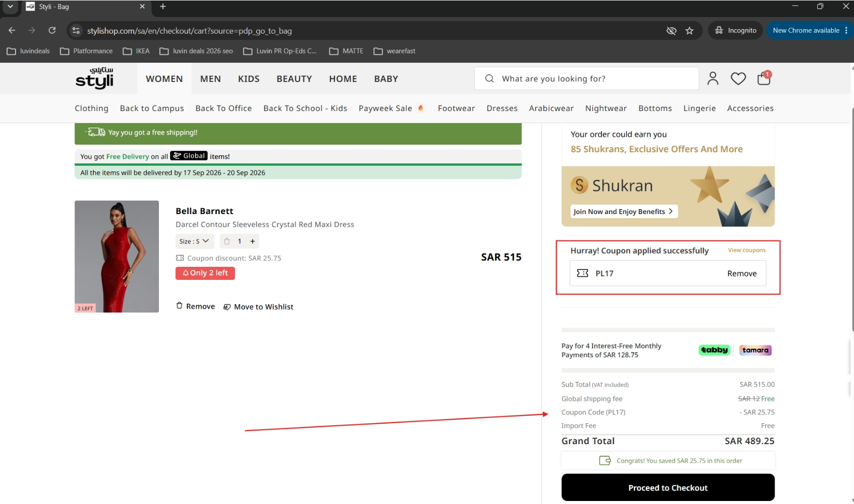Open the MEN tab

tap(210, 79)
